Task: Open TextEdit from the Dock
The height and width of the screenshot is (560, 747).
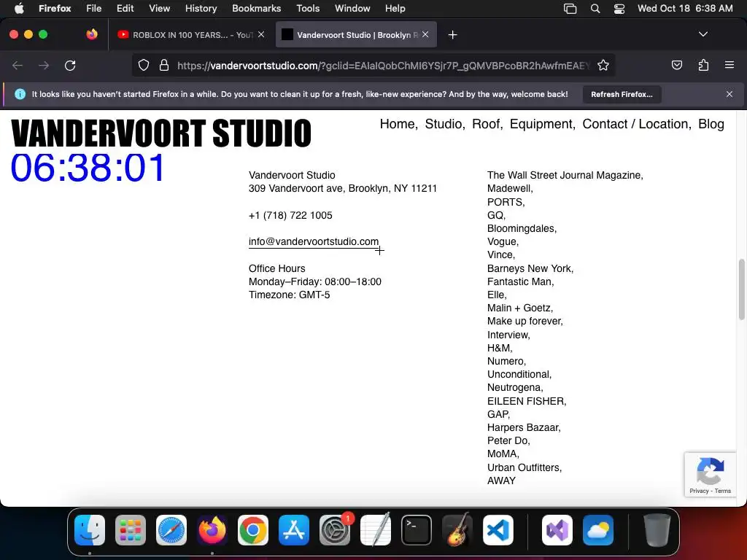Action: [376, 530]
